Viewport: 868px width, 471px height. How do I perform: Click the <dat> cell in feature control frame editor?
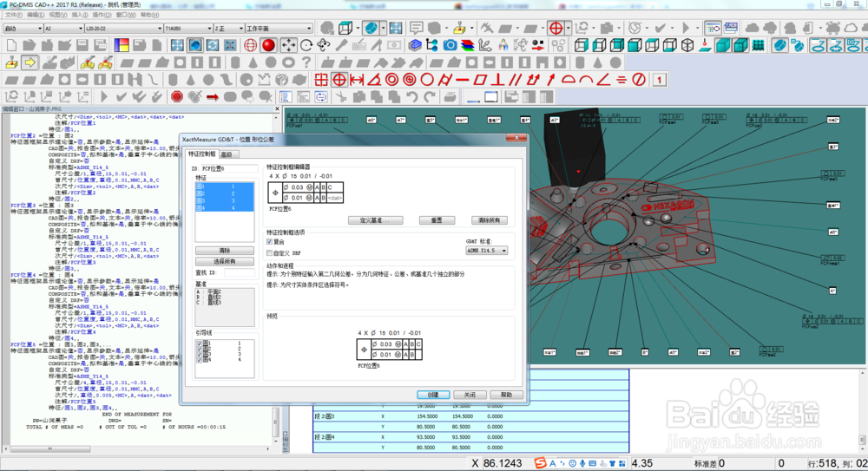tap(335, 198)
